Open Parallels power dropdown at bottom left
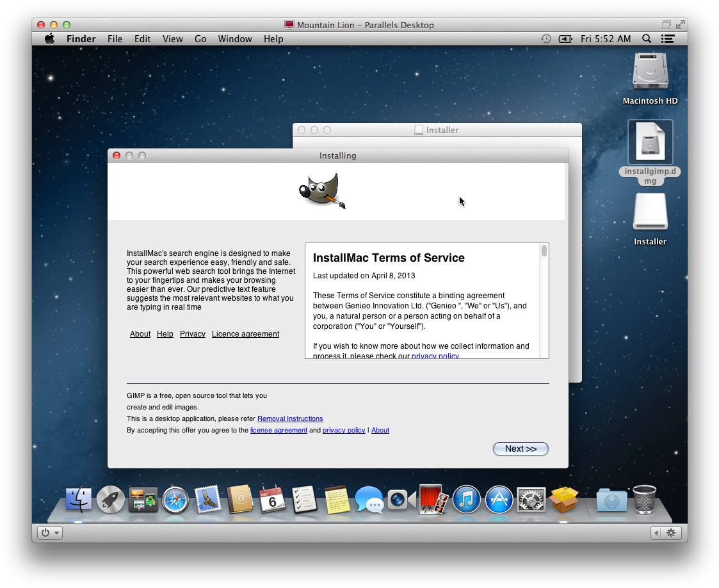 (50, 532)
